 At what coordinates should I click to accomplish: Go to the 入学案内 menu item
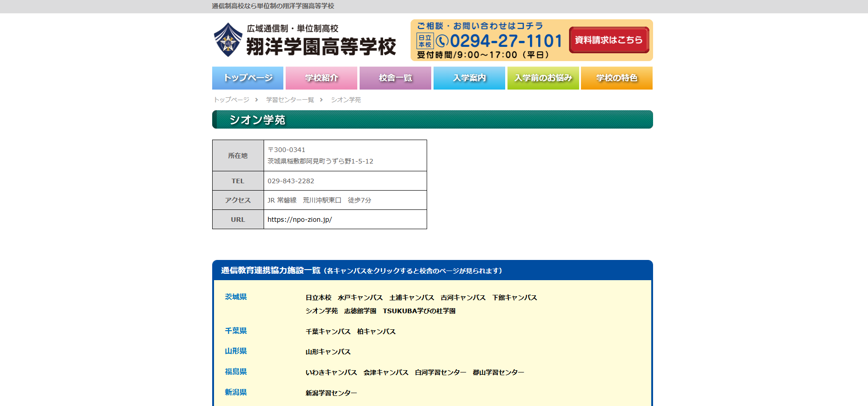coord(469,78)
